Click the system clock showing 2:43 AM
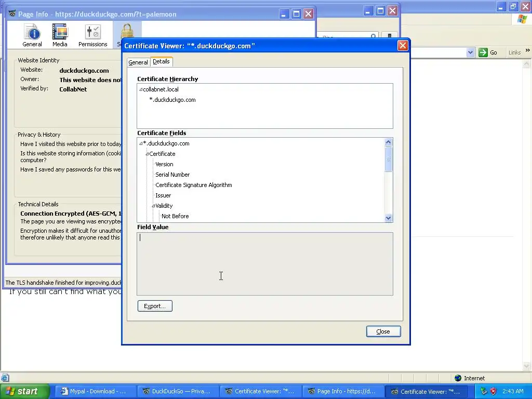 [x=513, y=391]
